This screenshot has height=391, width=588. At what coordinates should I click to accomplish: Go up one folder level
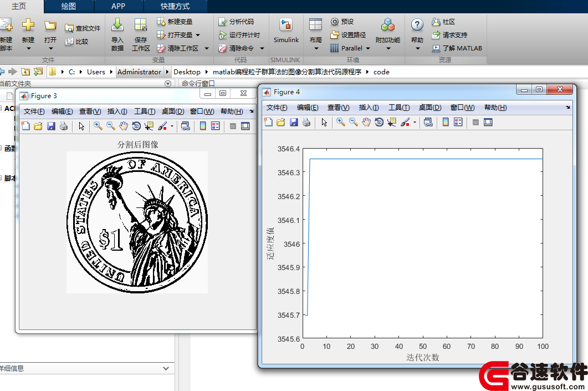click(x=25, y=72)
